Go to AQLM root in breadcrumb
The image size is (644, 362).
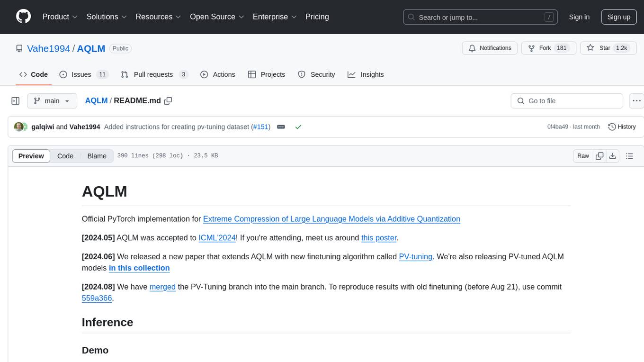(x=96, y=100)
